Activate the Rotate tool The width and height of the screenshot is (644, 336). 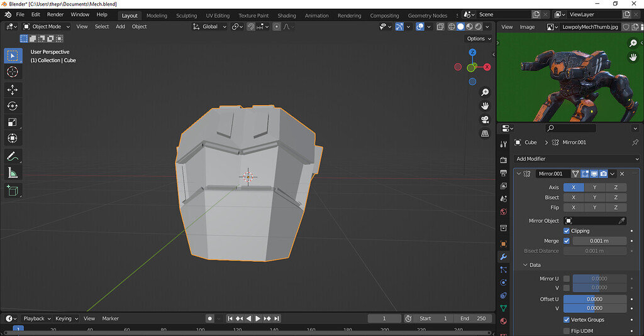[13, 106]
